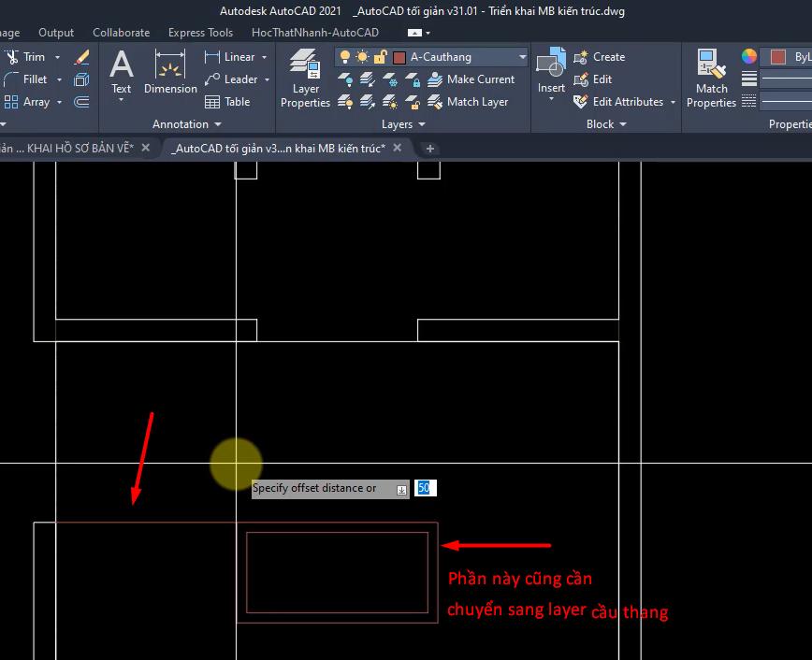Open the A-Cauthang layer dropdown
Image resolution: width=812 pixels, height=660 pixels.
[522, 57]
